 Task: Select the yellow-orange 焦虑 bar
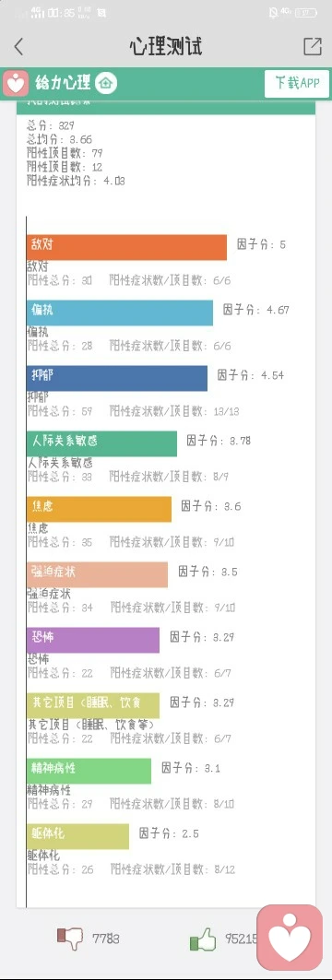click(x=99, y=509)
